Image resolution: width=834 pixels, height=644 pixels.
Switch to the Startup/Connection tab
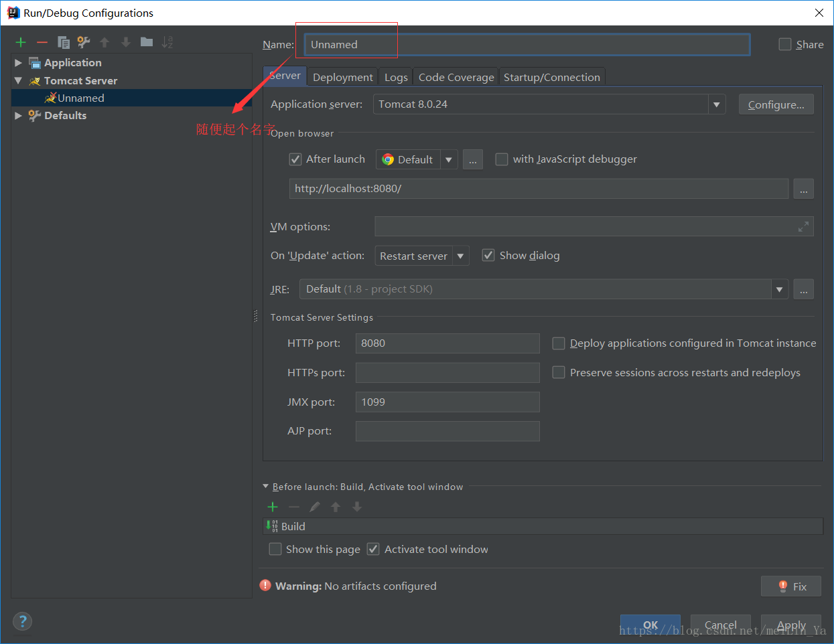pos(552,77)
